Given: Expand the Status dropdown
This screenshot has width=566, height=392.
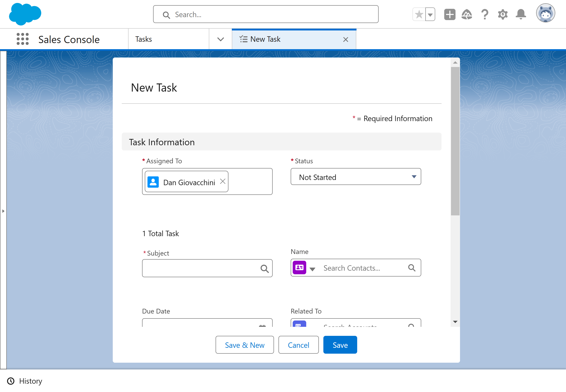Looking at the screenshot, I should (356, 177).
